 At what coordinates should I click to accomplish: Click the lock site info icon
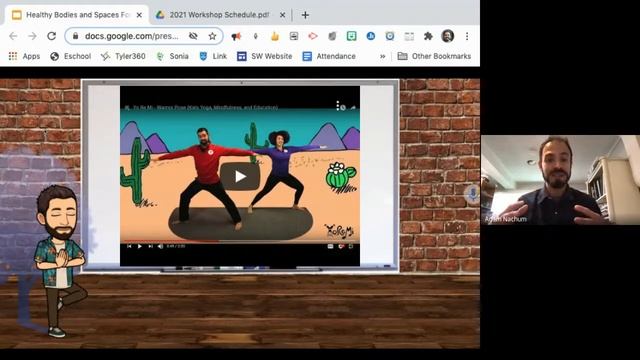pos(76,36)
